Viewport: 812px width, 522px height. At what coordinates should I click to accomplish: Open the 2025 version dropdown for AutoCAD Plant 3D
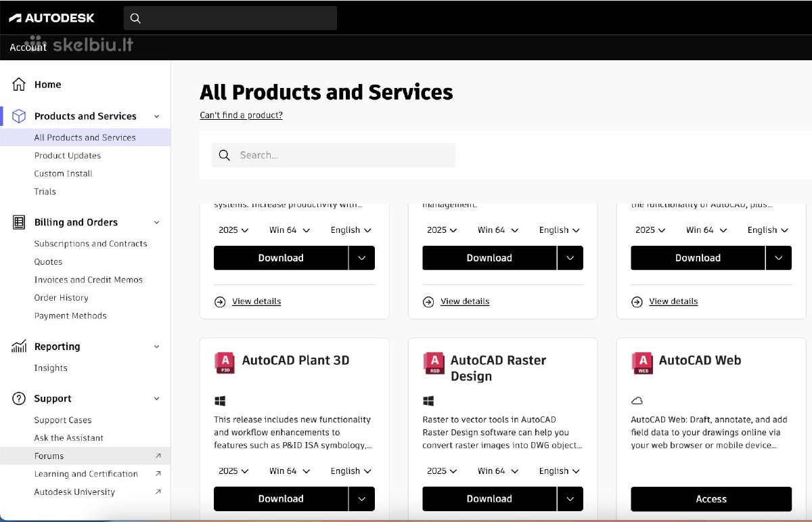pos(233,471)
